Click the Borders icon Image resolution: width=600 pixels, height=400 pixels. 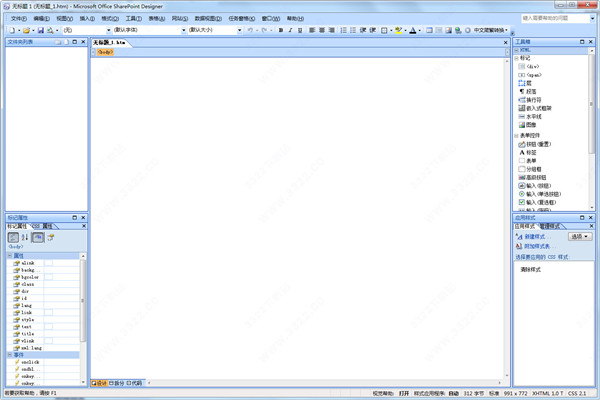[384, 30]
